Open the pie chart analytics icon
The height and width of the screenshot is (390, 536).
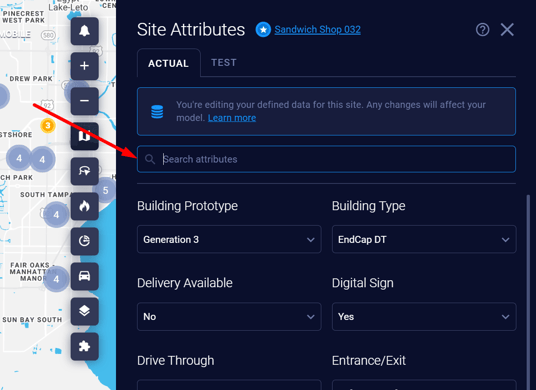84,241
